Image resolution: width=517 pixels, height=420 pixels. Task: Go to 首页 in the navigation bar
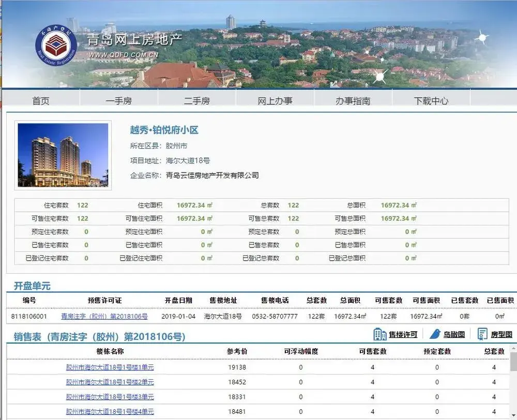[x=41, y=100]
